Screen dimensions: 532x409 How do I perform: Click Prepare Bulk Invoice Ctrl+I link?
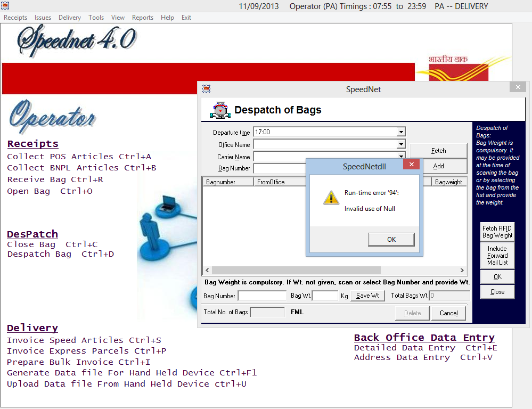78,362
